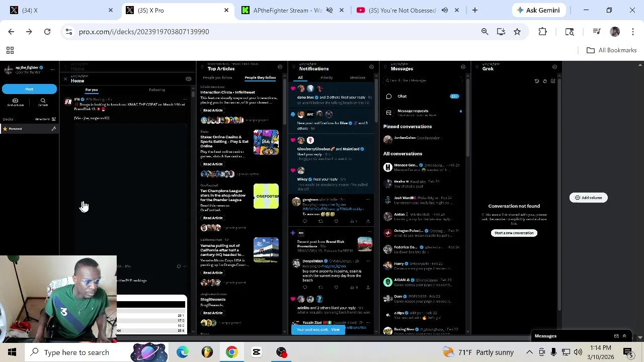Viewport: 644px width, 362px height.
Task: Open Chat entry in Messages column
Action: click(423, 96)
